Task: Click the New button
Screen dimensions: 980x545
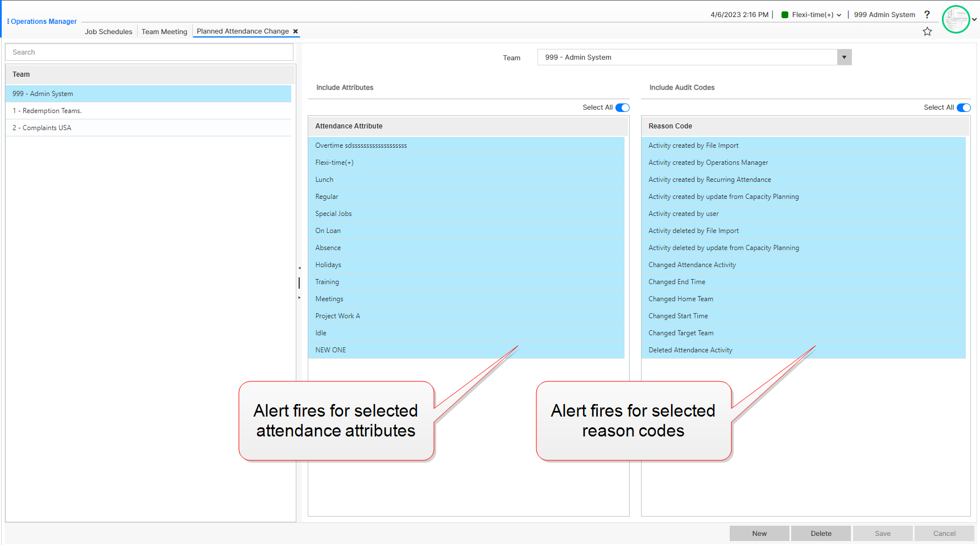Action: tap(759, 534)
